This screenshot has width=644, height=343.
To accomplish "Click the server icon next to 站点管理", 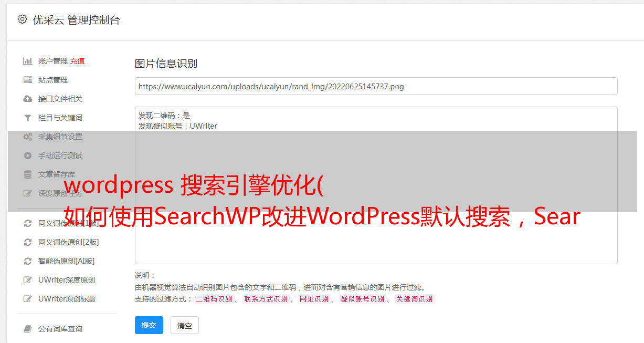I will 28,80.
